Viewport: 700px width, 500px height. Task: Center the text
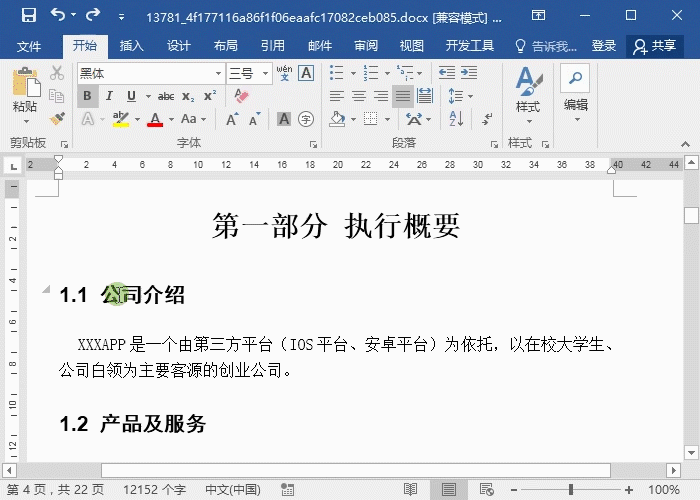click(x=359, y=96)
